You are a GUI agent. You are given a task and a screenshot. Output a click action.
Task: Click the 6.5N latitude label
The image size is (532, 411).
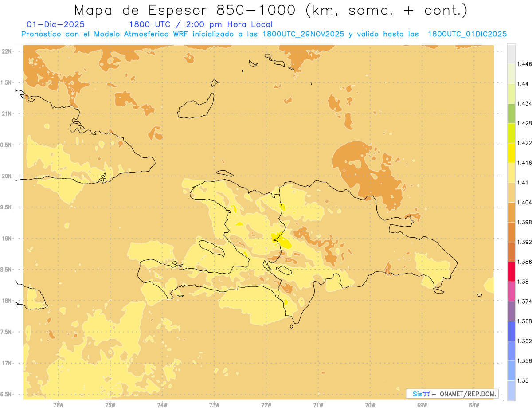point(6,395)
